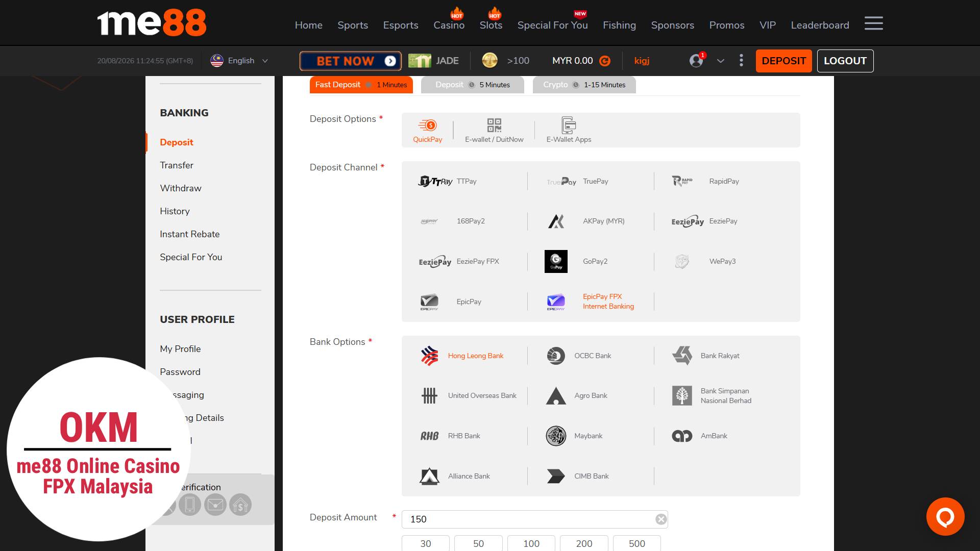Viewport: 980px width, 551px height.
Task: Click the balance refresh icon
Action: [605, 61]
